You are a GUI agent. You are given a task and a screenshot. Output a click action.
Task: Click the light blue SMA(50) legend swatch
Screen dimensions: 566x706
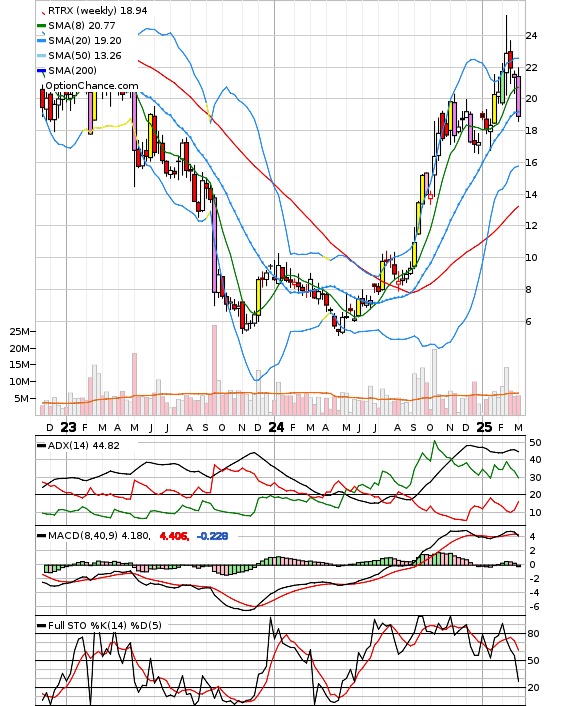pyautogui.click(x=41, y=56)
